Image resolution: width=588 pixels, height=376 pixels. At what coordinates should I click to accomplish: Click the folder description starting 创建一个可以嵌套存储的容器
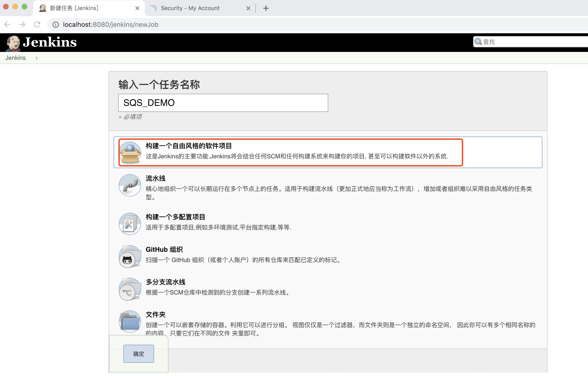[340, 329]
